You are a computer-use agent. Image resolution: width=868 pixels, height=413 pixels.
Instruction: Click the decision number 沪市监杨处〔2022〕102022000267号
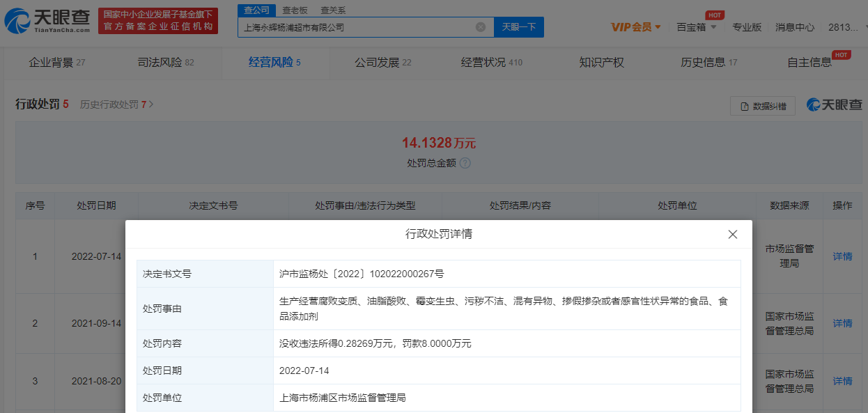362,274
